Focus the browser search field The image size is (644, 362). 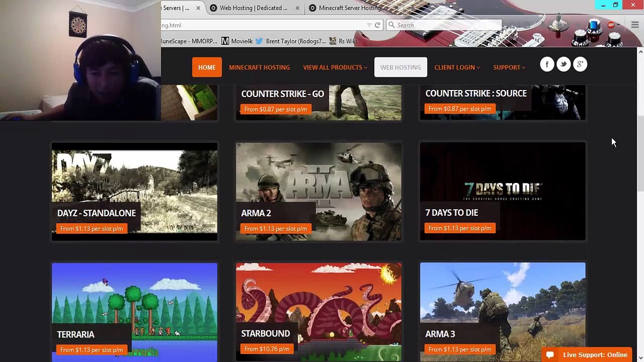pos(444,25)
